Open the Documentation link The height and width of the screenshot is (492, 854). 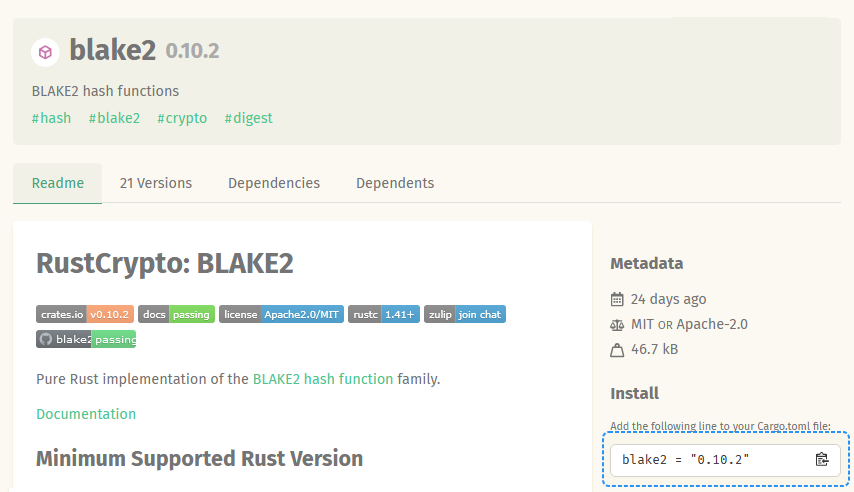click(86, 414)
